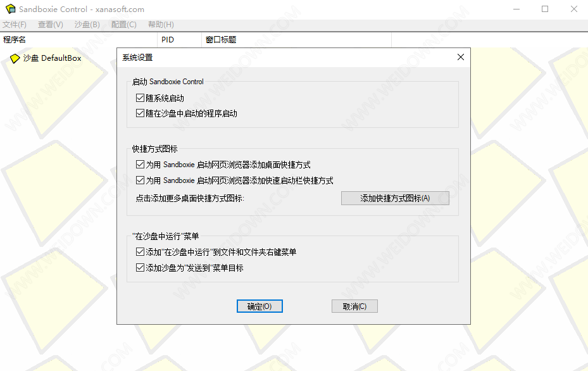
Task: Uncheck 添加沙盘为"发送到"菜单目标
Action: [x=140, y=267]
